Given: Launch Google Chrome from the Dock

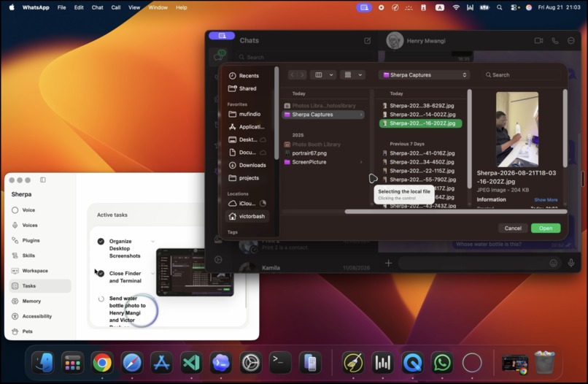Looking at the screenshot, I should (102, 363).
